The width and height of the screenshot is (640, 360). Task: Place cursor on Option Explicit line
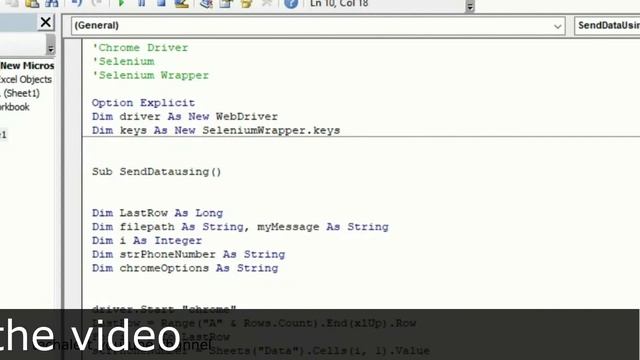tap(143, 103)
